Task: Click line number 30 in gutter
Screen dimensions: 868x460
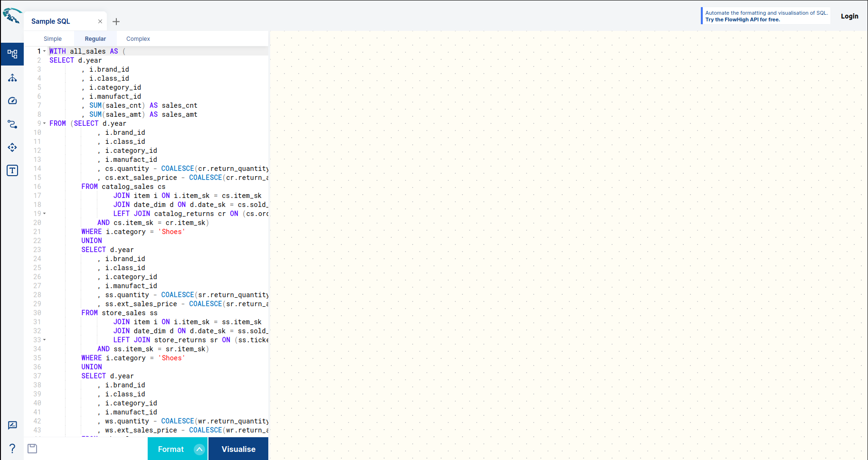Action: point(37,313)
